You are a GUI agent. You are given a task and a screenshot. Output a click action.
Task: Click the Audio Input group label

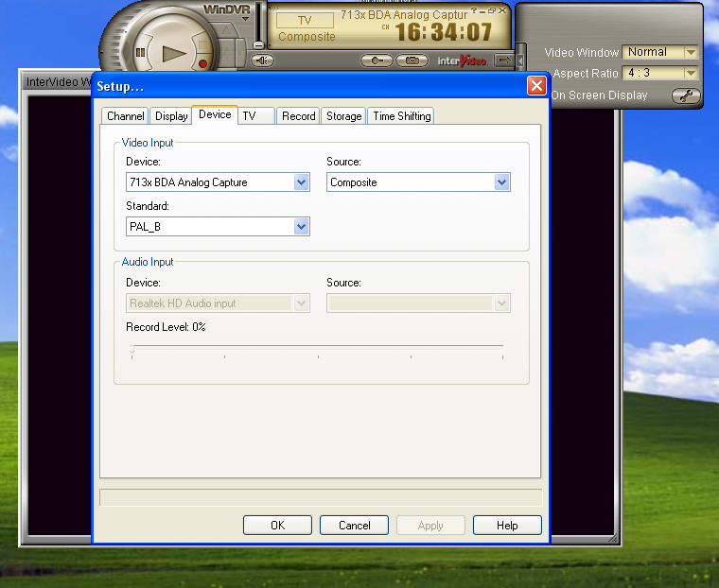[148, 262]
